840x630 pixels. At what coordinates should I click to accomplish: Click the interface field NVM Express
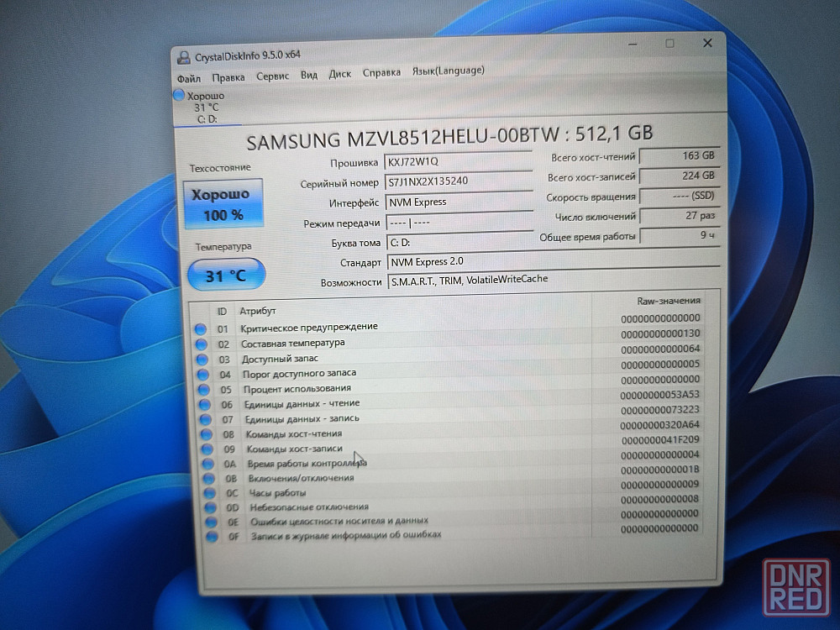pyautogui.click(x=459, y=202)
